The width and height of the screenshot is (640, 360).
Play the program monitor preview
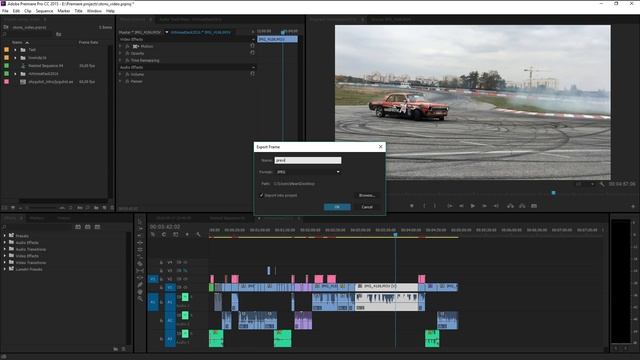[x=473, y=206]
